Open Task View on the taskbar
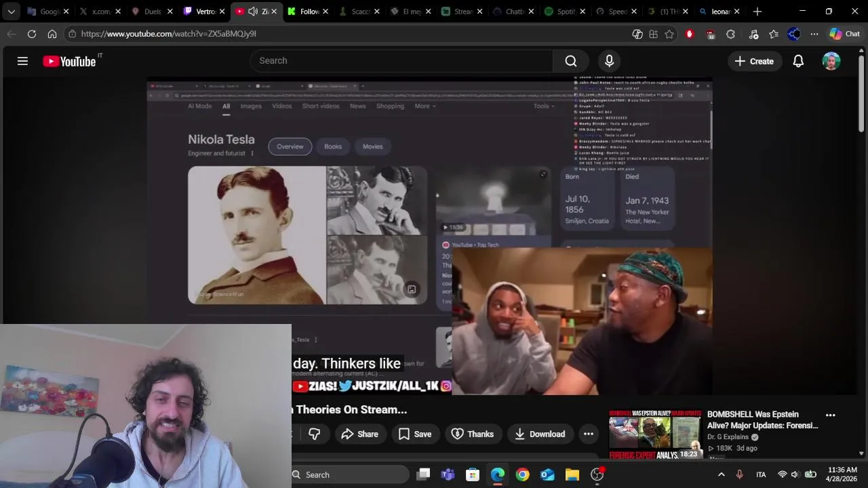868x488 pixels. (423, 474)
